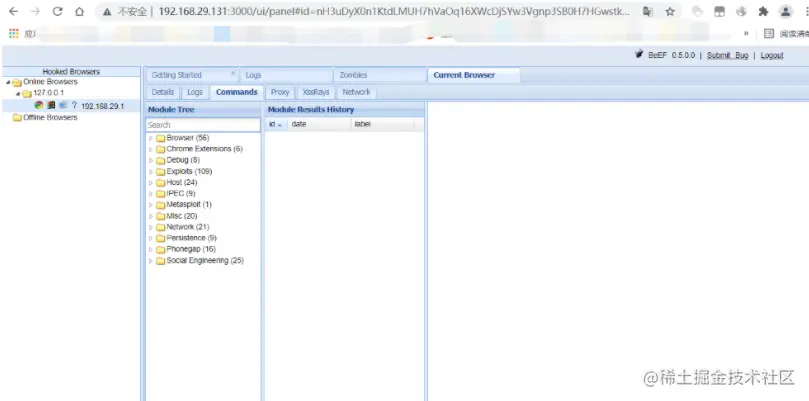Open the XssRays sub-tab
809x401 pixels.
pyautogui.click(x=316, y=92)
